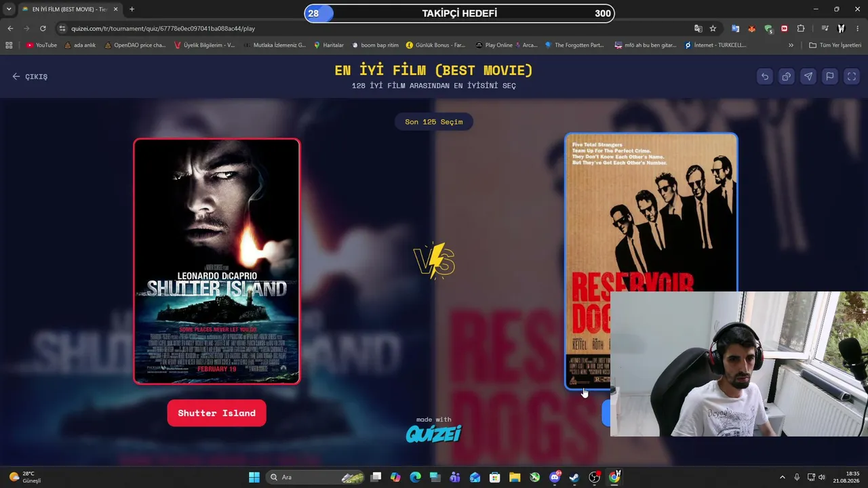Expand the system tray hidden icons chevron
This screenshot has width=868, height=488.
(782, 477)
